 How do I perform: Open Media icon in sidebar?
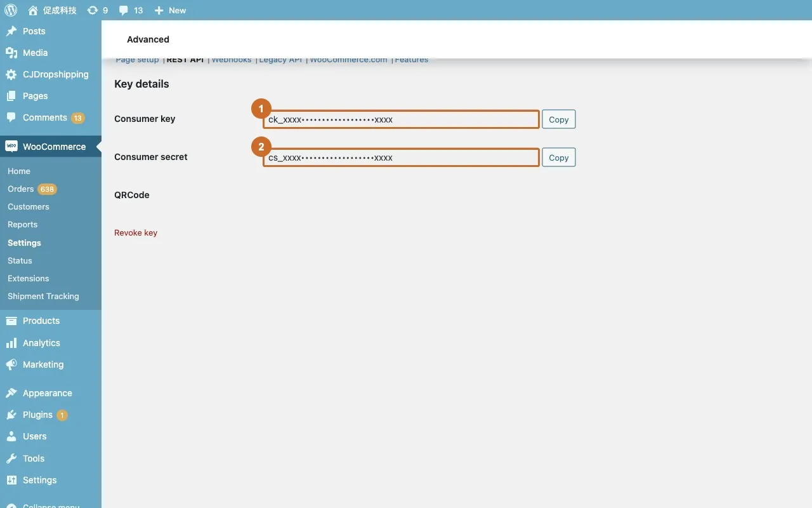[11, 53]
